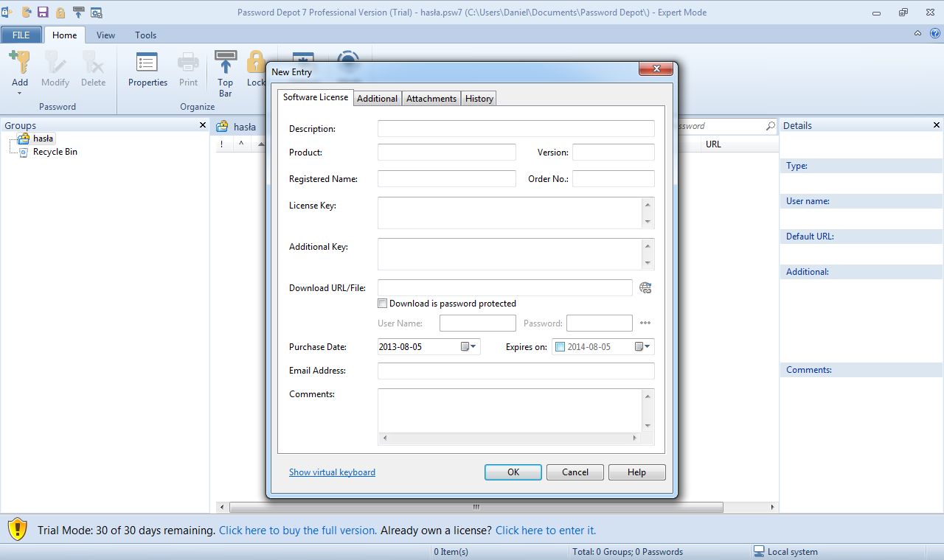Screen dimensions: 944x560
Task: Expand the Add button dropdown arrow
Action: click(20, 94)
